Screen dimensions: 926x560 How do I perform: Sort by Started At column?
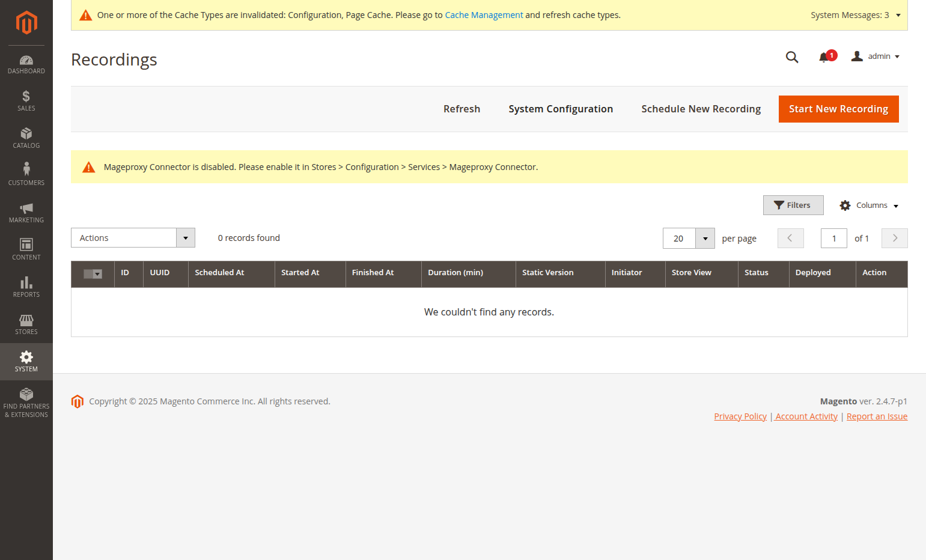coord(310,273)
